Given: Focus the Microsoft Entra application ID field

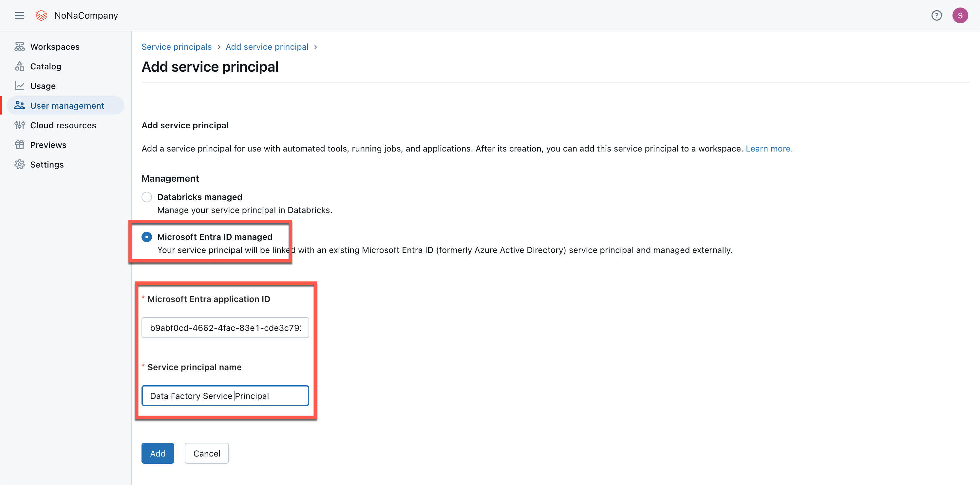Looking at the screenshot, I should [x=225, y=328].
